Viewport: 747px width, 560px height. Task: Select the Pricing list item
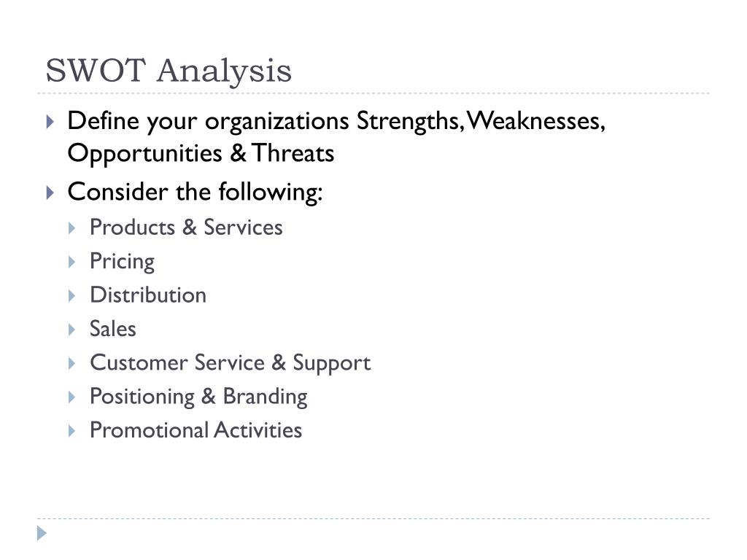[x=123, y=262]
